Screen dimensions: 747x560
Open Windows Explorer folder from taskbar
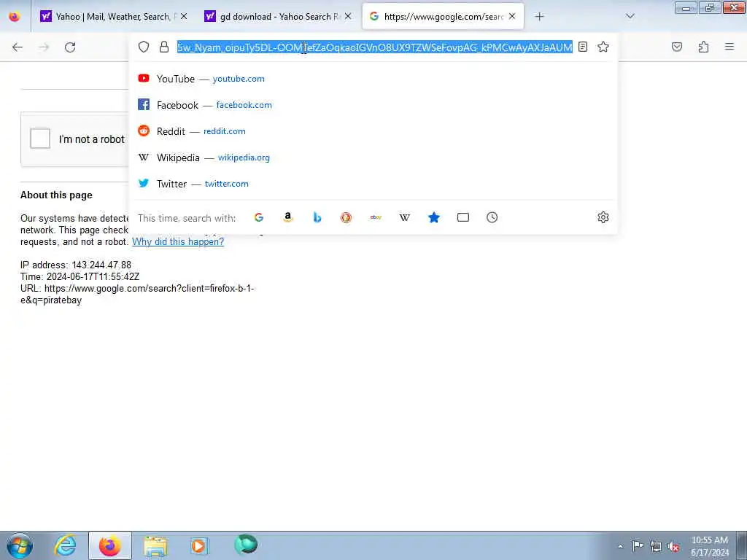pos(155,545)
